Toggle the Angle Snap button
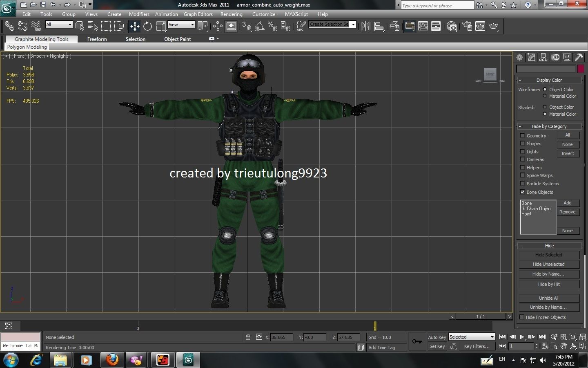The width and height of the screenshot is (588, 368). [x=260, y=26]
